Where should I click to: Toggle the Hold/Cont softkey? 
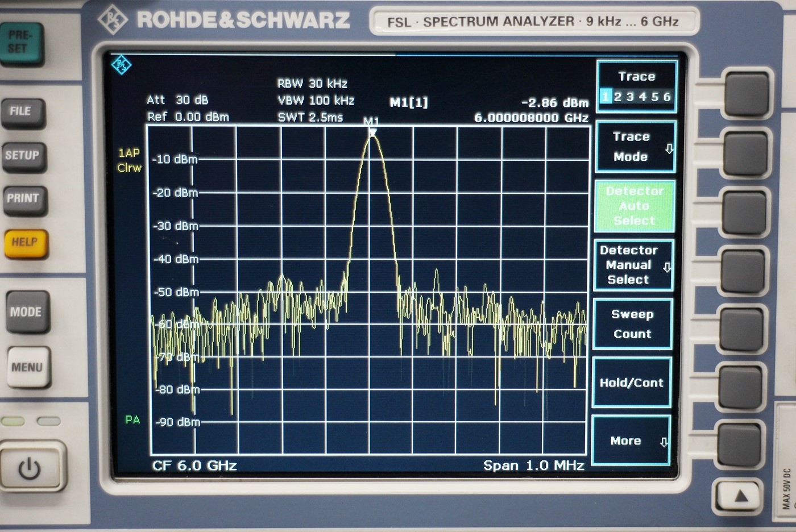point(632,383)
